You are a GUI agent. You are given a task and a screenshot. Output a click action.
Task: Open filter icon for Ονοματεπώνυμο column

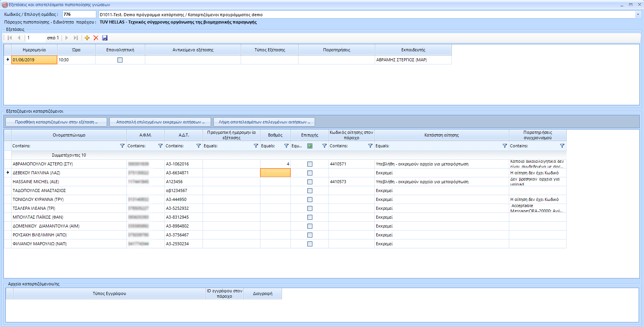(122, 146)
